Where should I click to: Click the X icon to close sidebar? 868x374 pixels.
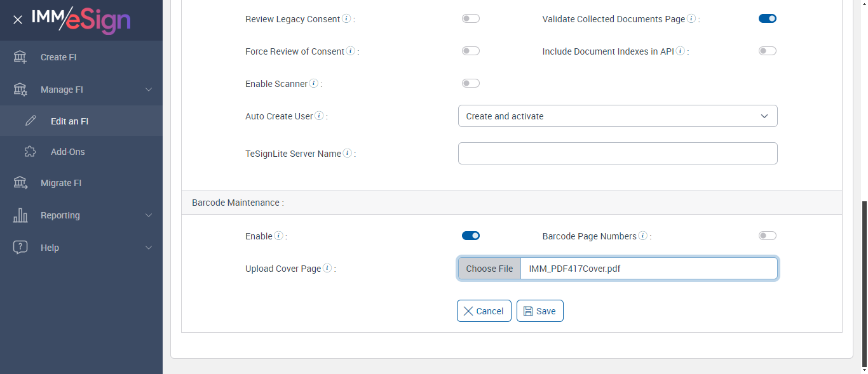(x=18, y=20)
